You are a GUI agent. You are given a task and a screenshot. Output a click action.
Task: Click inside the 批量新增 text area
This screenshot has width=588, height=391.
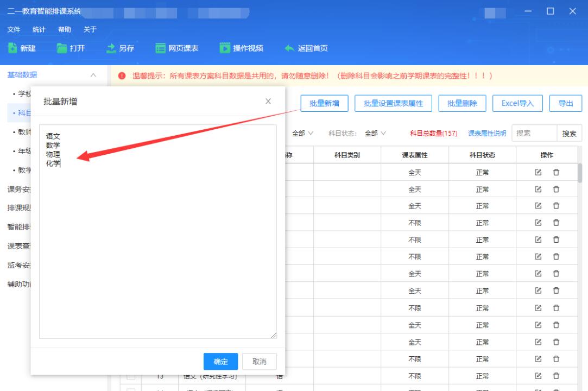click(x=158, y=231)
